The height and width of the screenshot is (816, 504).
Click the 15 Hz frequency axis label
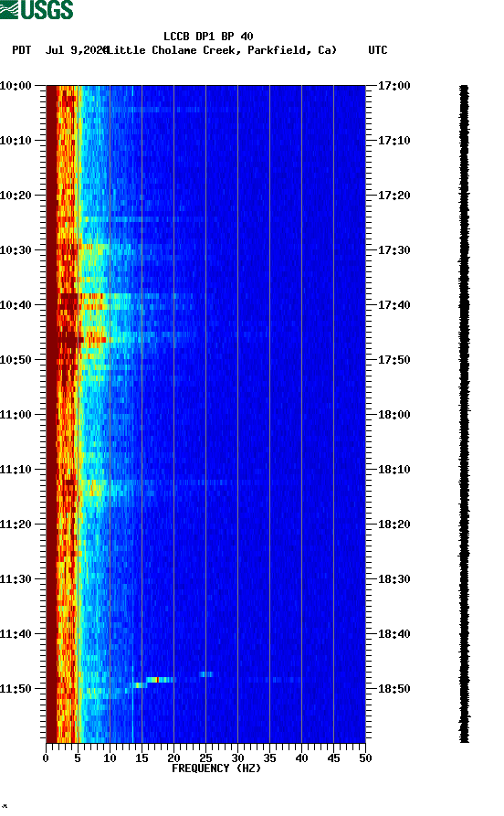tap(142, 758)
